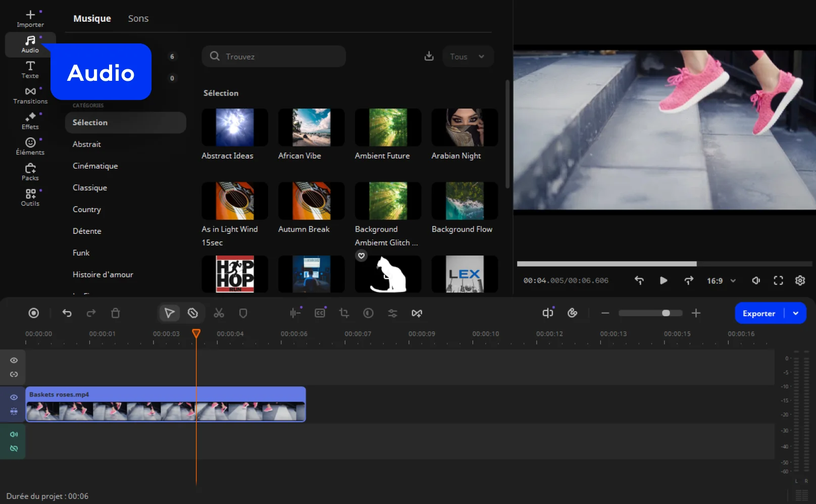The height and width of the screenshot is (504, 816).
Task: Open the 16:9 aspect ratio dropdown
Action: tap(721, 281)
